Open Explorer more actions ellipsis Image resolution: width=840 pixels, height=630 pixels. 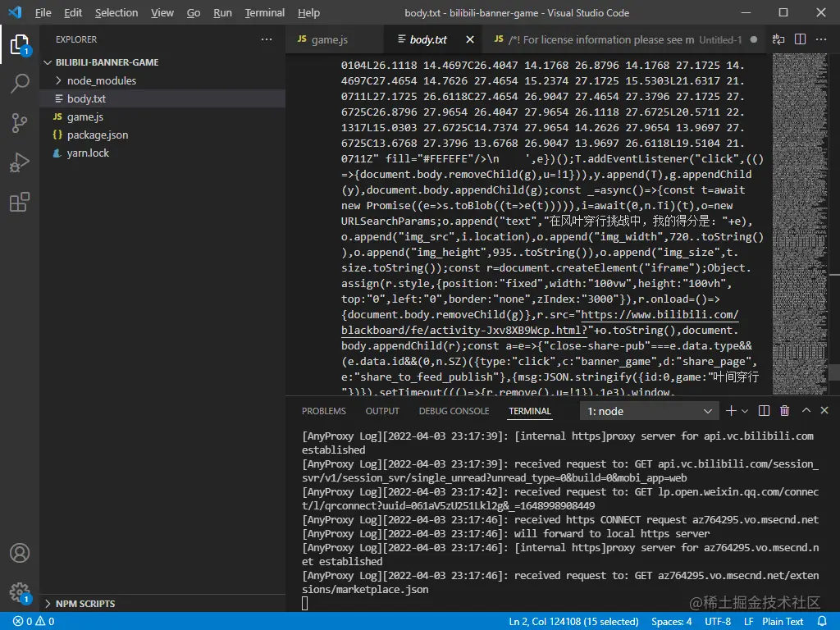click(267, 39)
